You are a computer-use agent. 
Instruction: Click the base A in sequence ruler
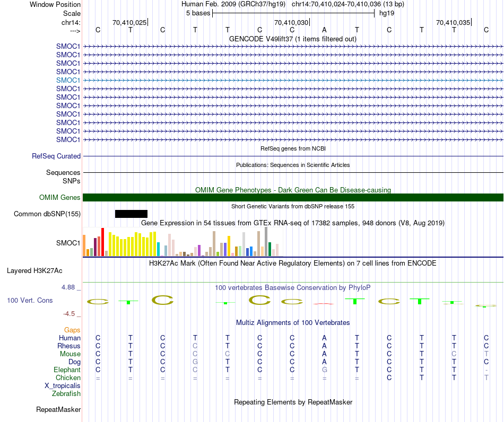(x=324, y=30)
